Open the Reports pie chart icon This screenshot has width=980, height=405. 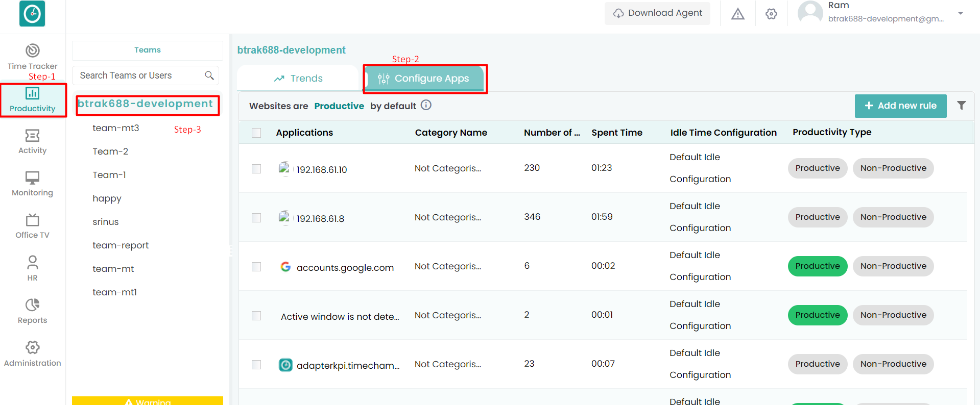33,305
